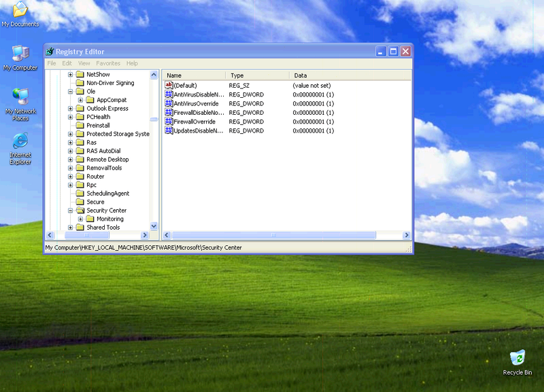544x392 pixels.
Task: Click the values pane scroll left arrow
Action: (167, 235)
